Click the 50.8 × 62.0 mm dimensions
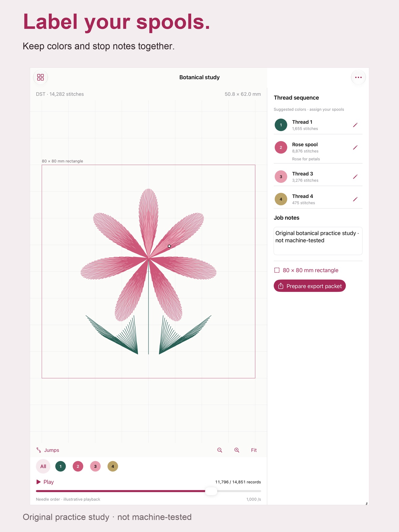Viewport: 399px width, 532px height. (243, 94)
